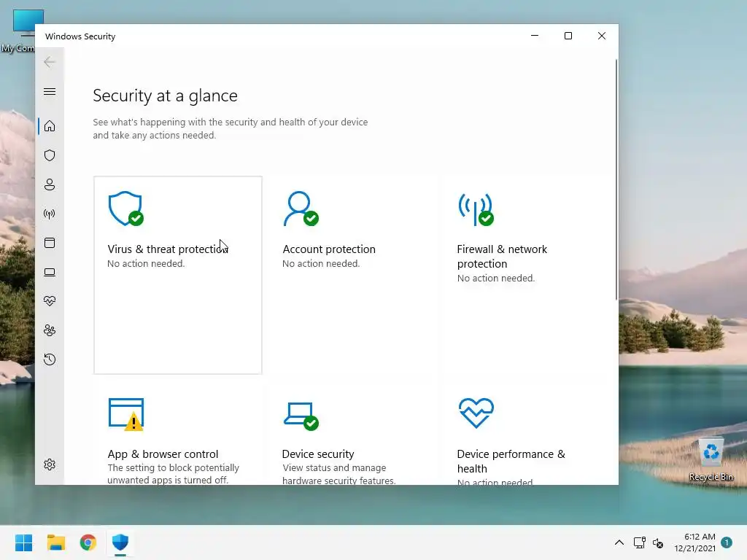Select the Recycle Bin desktop icon
747x560 pixels.
[x=711, y=459]
